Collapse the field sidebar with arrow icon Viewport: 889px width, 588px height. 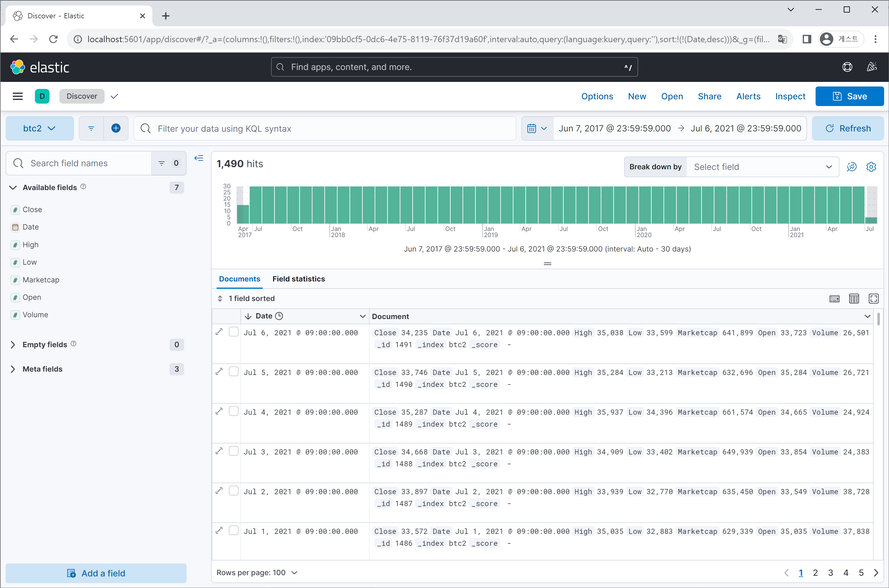[199, 158]
